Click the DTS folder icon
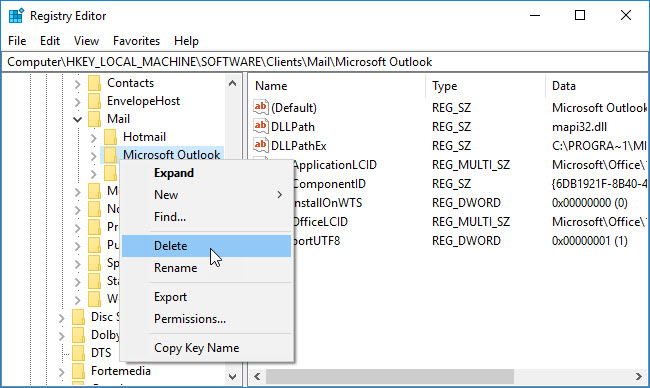Image resolution: width=650 pixels, height=388 pixels. (78, 353)
